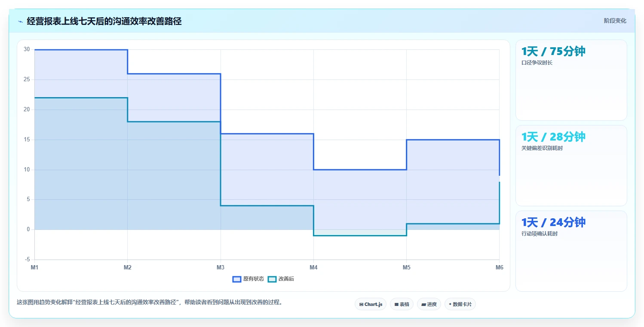Toggle the 原有状态 legend swatch
The image size is (644, 327).
[237, 279]
